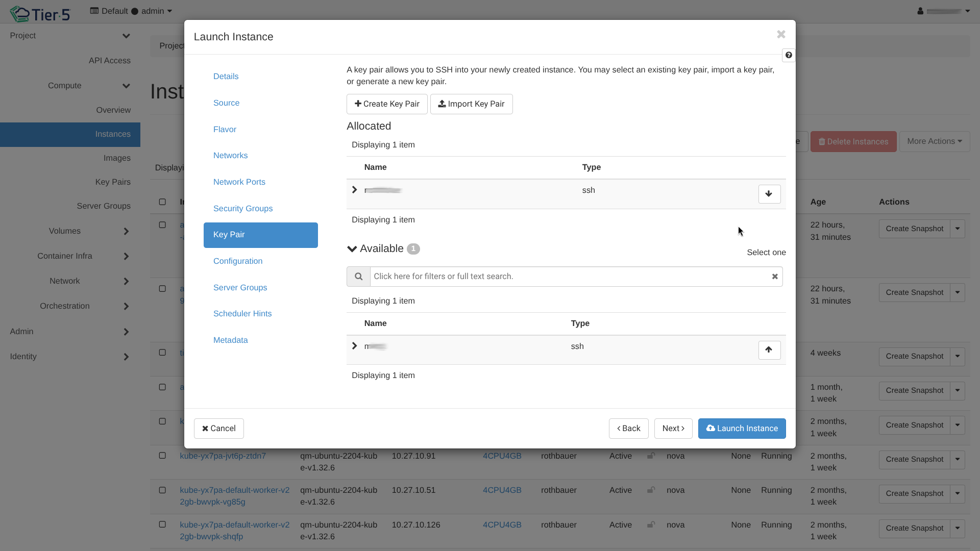The width and height of the screenshot is (980, 551).
Task: Go to the Configuration step
Action: pos(238,261)
